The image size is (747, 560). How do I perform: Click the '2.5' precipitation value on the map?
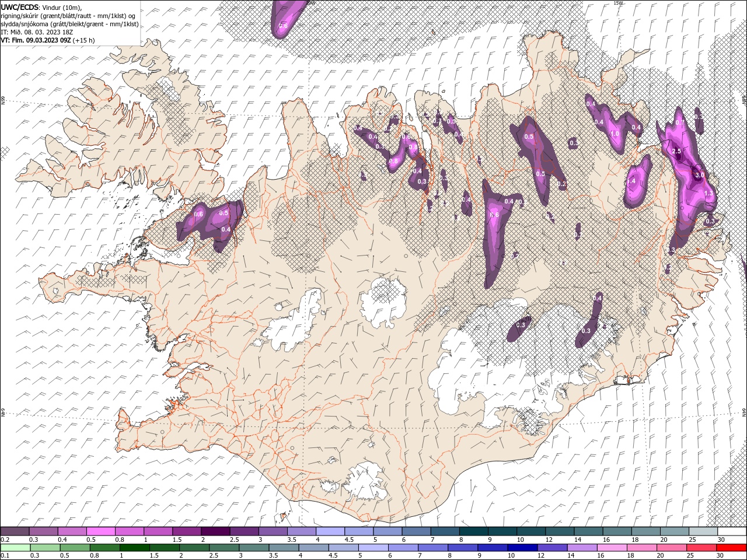tap(676, 151)
